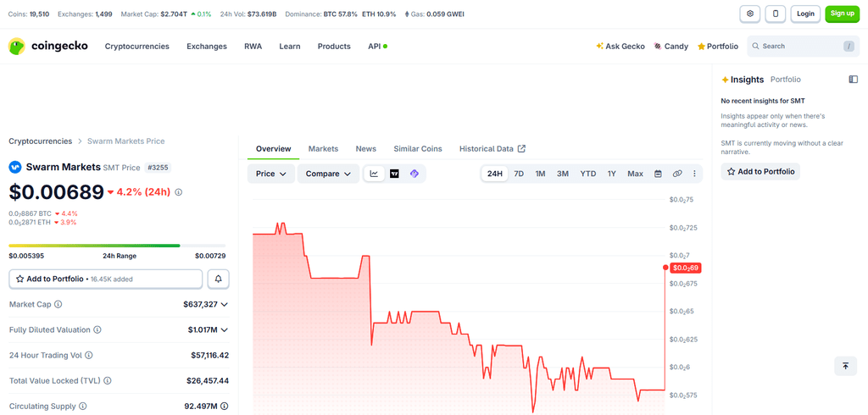Add to Portfolio in Insights panel
Viewport: 868px width, 415px height.
coord(760,172)
